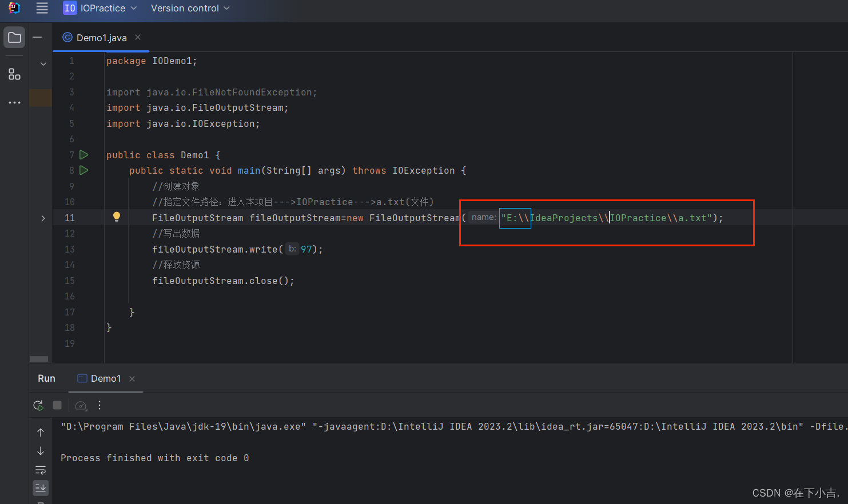This screenshot has width=848, height=504.
Task: Click the import java.io.FileOutputStream line
Action: [197, 107]
